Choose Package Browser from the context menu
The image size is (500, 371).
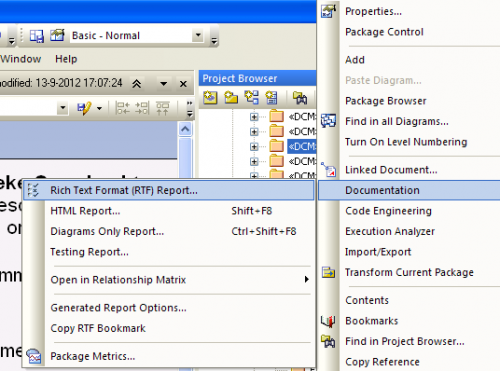[409, 101]
